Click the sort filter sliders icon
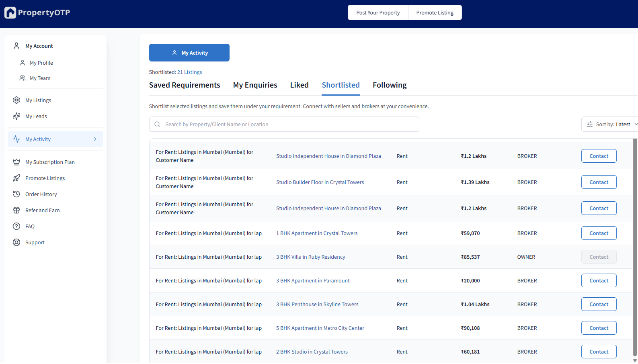 (x=590, y=124)
